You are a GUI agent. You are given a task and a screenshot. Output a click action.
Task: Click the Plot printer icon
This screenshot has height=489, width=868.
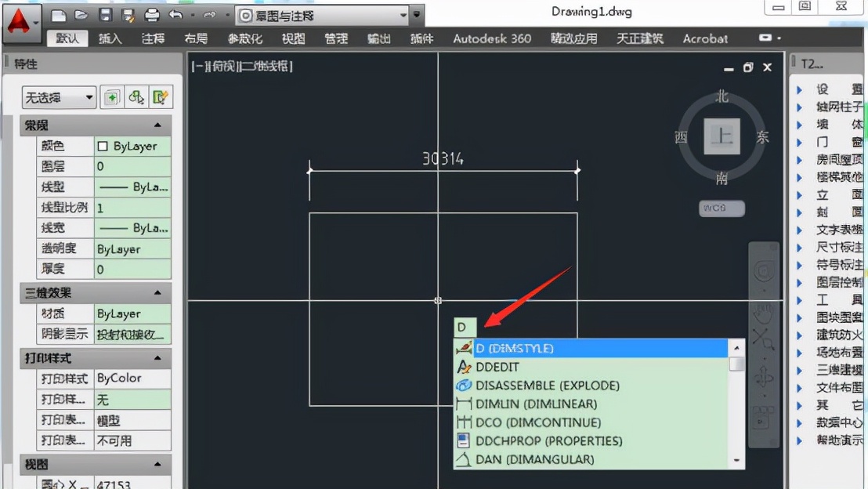152,16
